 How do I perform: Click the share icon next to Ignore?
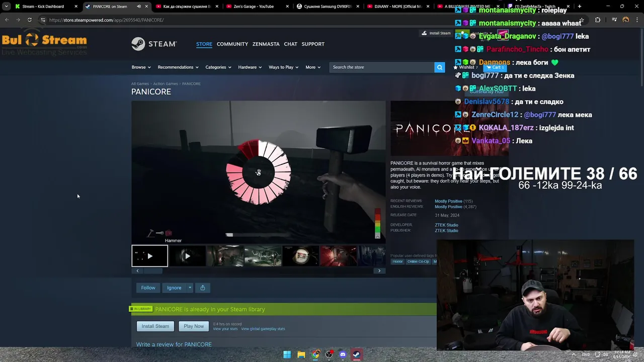click(x=203, y=288)
